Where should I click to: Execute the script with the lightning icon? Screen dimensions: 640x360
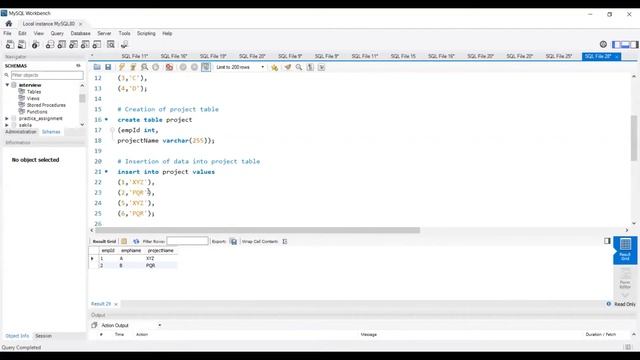[x=122, y=67]
